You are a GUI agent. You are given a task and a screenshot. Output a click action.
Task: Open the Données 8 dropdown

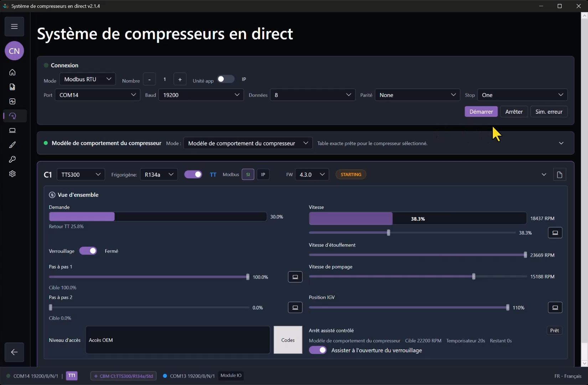(x=313, y=95)
